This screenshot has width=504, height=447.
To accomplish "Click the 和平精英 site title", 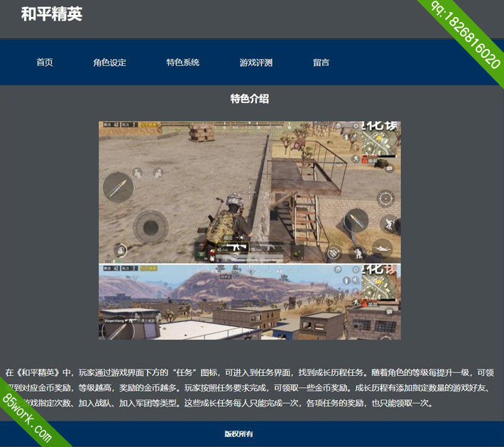I will pyautogui.click(x=52, y=14).
